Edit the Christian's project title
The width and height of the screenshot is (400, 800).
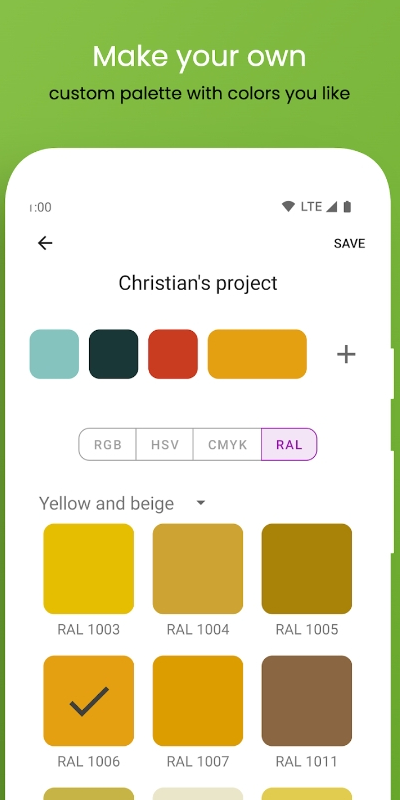tap(198, 283)
